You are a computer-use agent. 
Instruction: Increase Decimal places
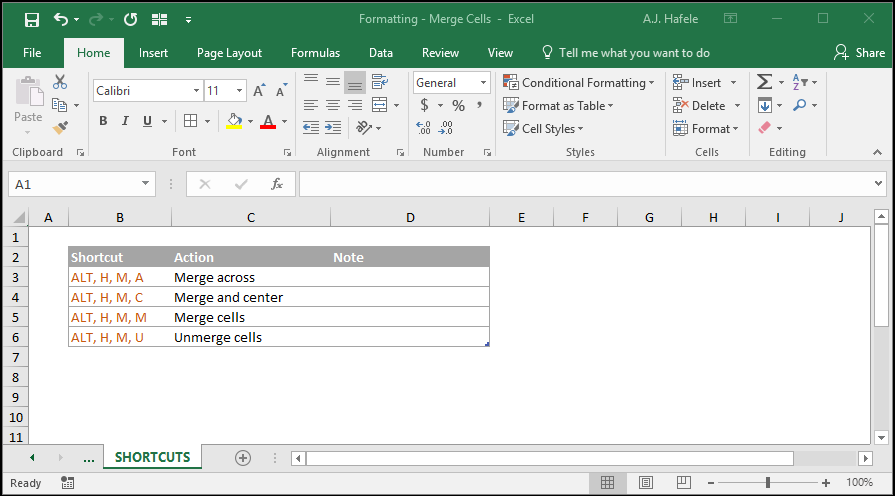click(424, 127)
